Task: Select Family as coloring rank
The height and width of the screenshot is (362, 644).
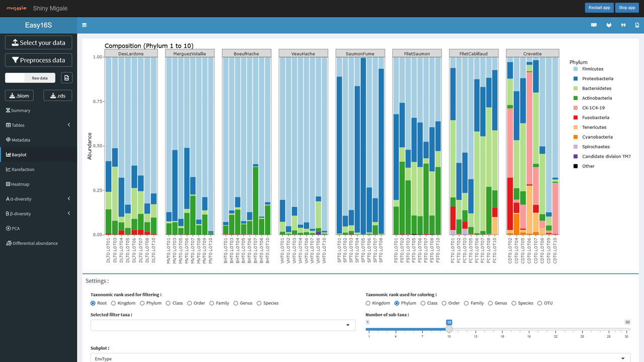Action: pyautogui.click(x=467, y=303)
